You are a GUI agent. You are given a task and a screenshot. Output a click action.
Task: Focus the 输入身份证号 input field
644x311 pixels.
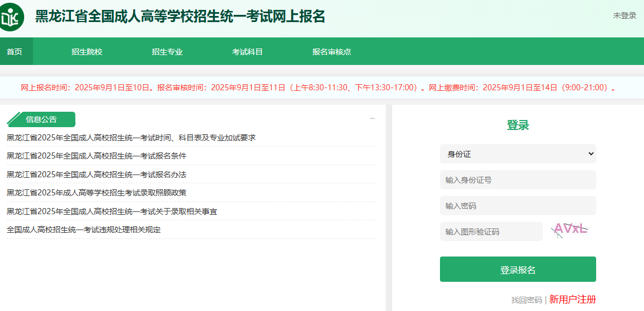click(x=518, y=180)
